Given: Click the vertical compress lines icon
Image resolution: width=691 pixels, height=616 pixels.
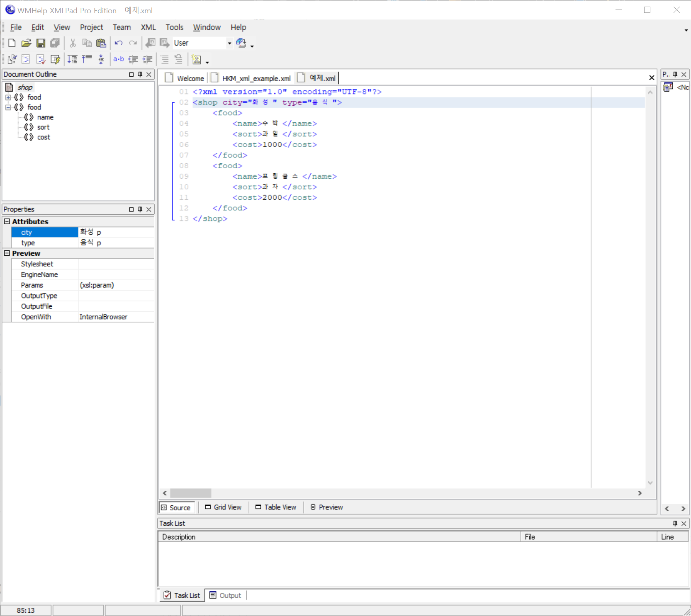Looking at the screenshot, I should (x=101, y=59).
